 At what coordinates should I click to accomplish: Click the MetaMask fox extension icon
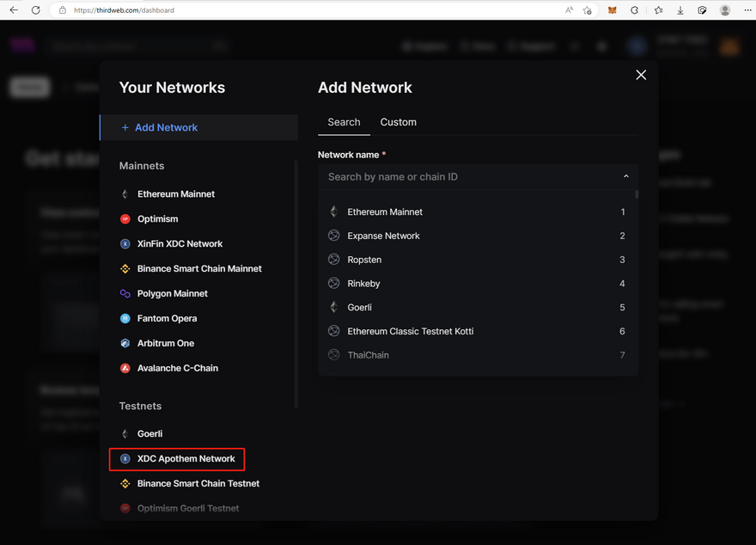613,10
